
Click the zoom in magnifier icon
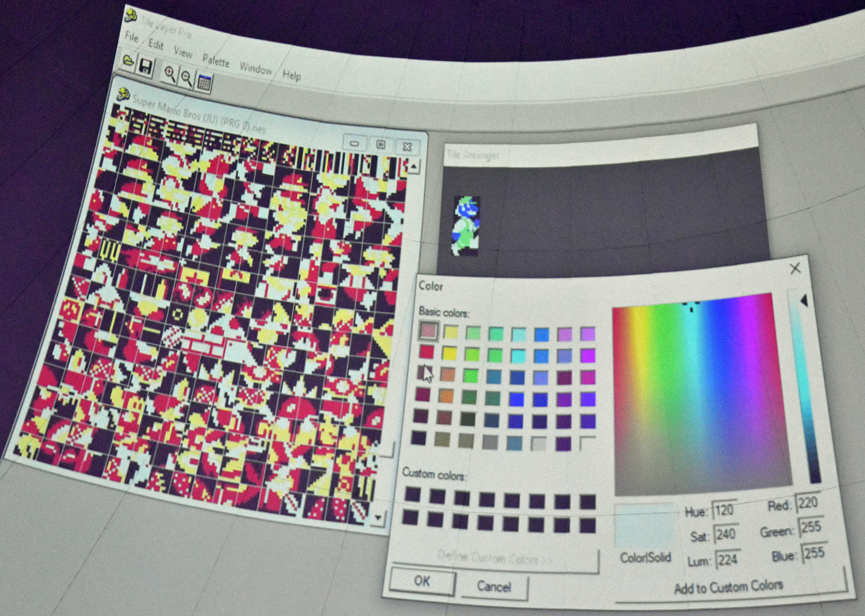coord(169,73)
